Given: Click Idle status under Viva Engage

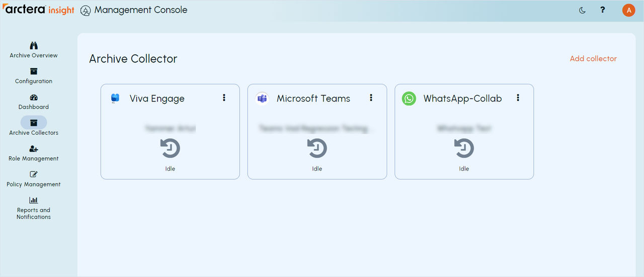Looking at the screenshot, I should [170, 169].
